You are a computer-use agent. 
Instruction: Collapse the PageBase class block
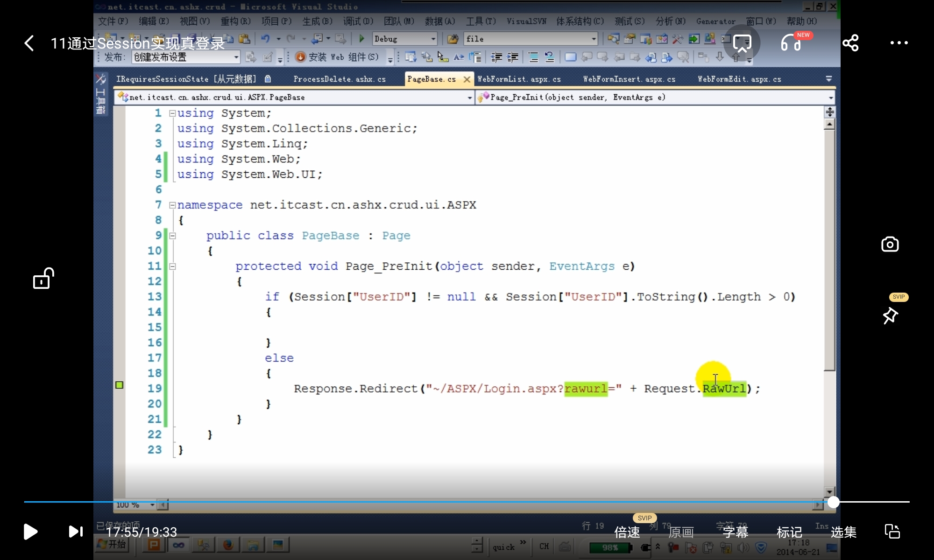172,236
